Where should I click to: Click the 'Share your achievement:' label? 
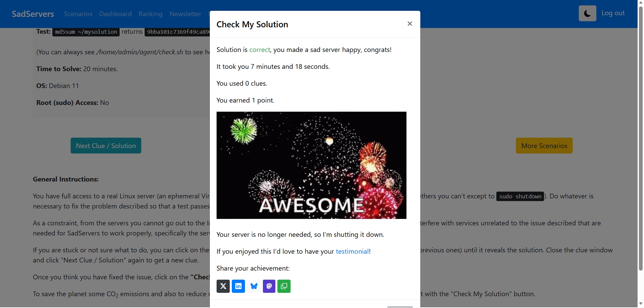[x=253, y=268]
